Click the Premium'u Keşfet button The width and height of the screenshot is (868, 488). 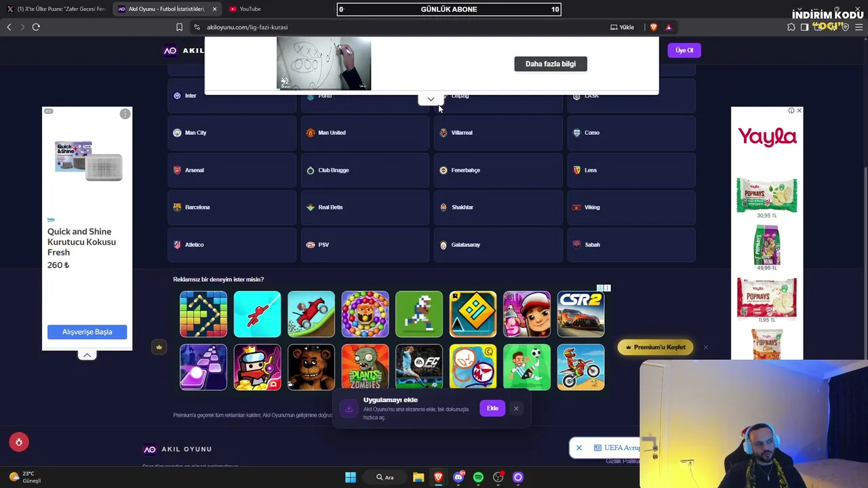tap(656, 347)
